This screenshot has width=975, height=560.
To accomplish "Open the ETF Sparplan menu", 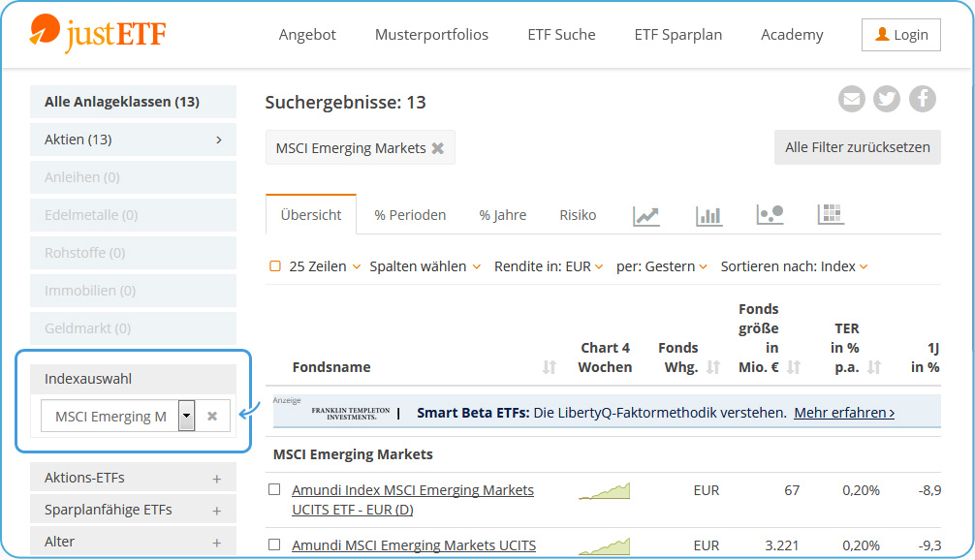I will 677,35.
